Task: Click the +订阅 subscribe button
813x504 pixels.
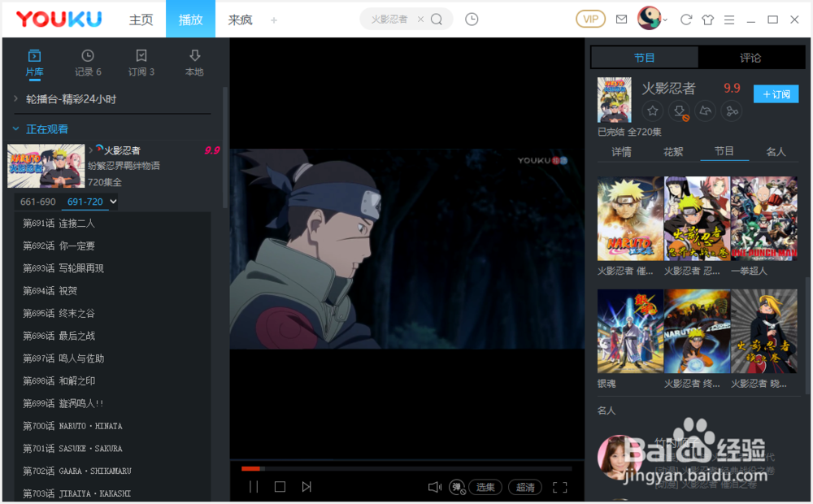Action: (776, 93)
